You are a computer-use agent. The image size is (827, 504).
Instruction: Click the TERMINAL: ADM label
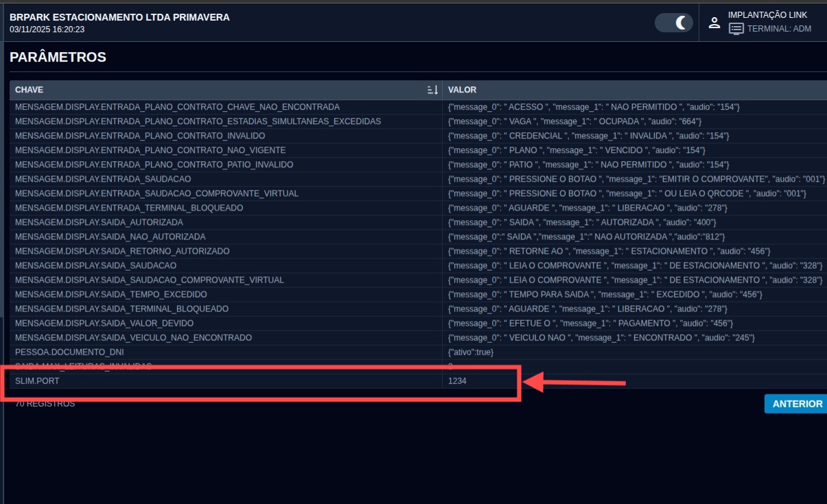click(779, 29)
